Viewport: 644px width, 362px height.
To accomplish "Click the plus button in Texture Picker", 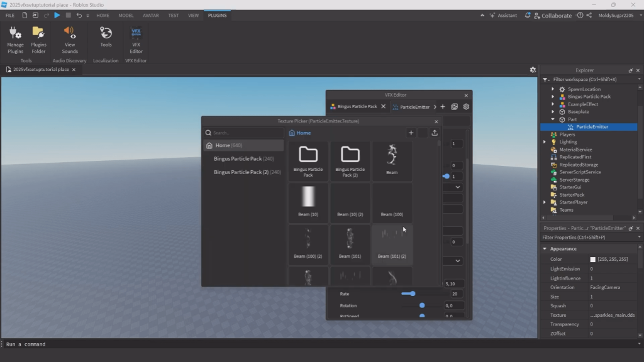I will 411,133.
